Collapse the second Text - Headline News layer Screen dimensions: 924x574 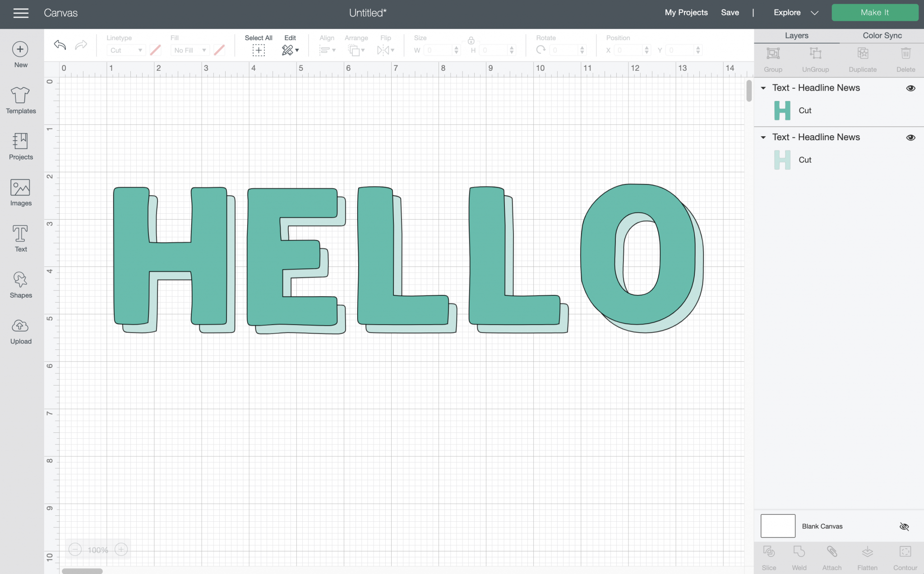(763, 138)
